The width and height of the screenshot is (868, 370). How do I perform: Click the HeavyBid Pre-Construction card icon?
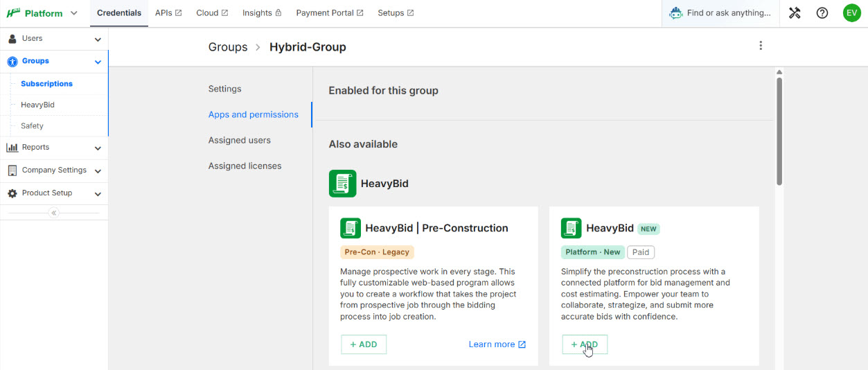coord(351,228)
